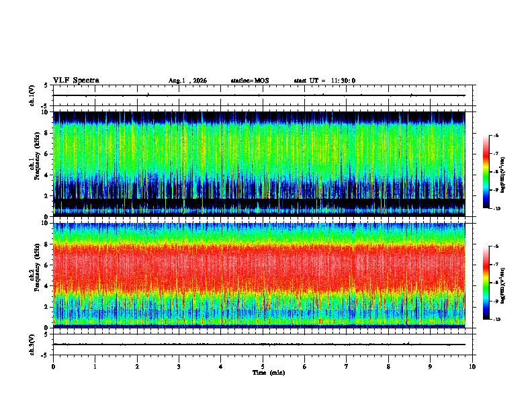Click inside the ch.2 frequency spectrogram panel
Viewport: 532px width, 411px height.
259,275
